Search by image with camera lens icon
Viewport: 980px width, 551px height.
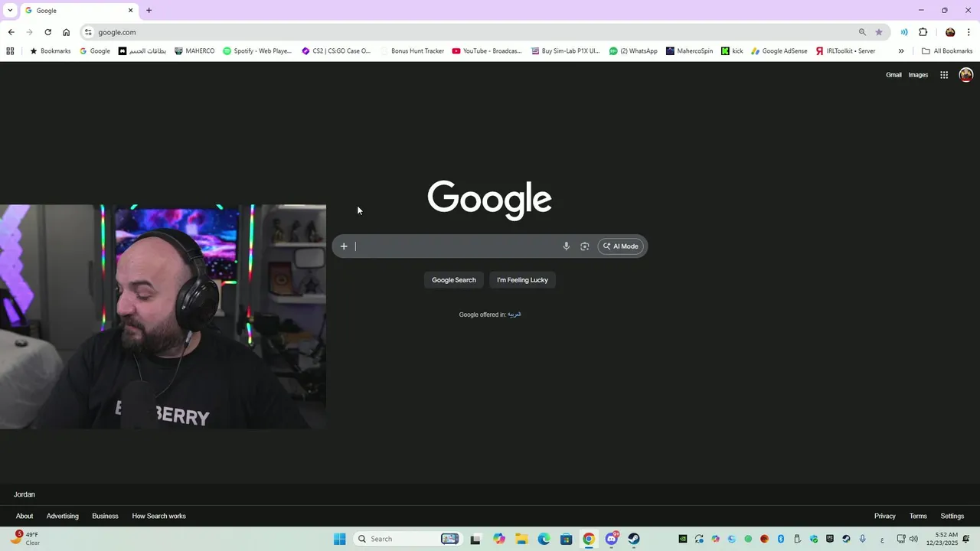tap(584, 246)
